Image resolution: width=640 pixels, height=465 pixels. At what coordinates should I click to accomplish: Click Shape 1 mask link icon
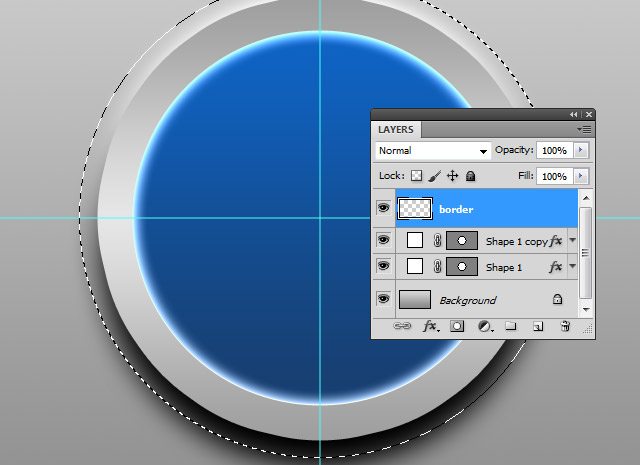pos(438,267)
